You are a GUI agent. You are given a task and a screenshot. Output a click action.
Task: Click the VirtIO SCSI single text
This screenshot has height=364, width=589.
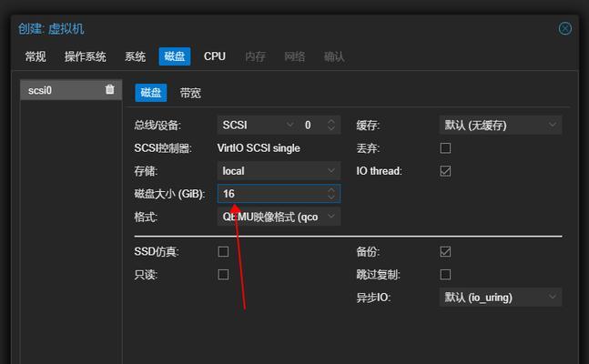[x=259, y=148]
